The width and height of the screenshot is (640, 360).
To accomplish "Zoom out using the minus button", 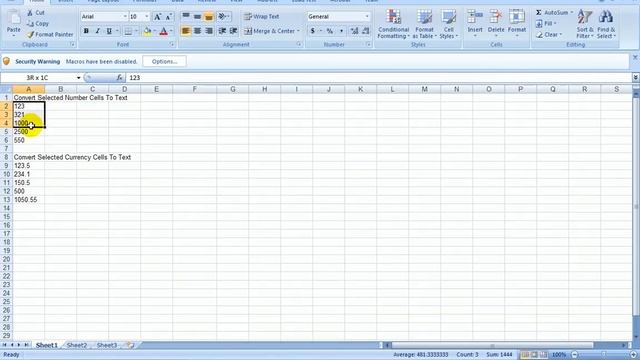I will click(575, 355).
